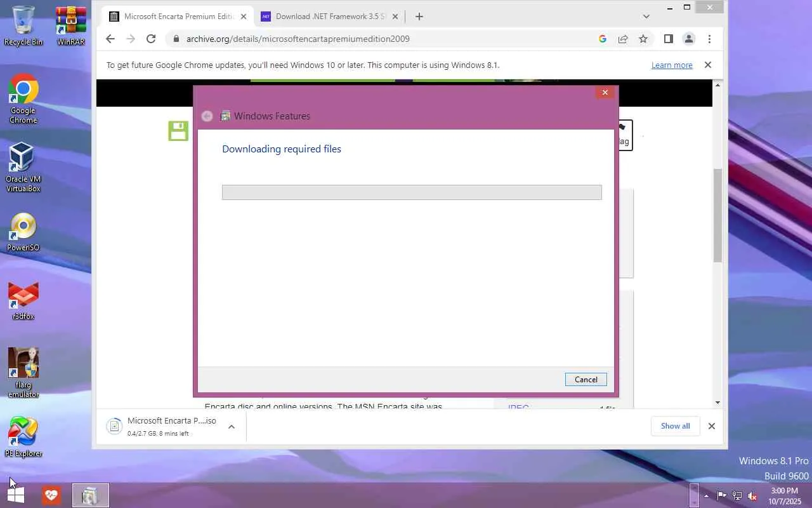Open a new Chrome tab
812x508 pixels.
[419, 17]
